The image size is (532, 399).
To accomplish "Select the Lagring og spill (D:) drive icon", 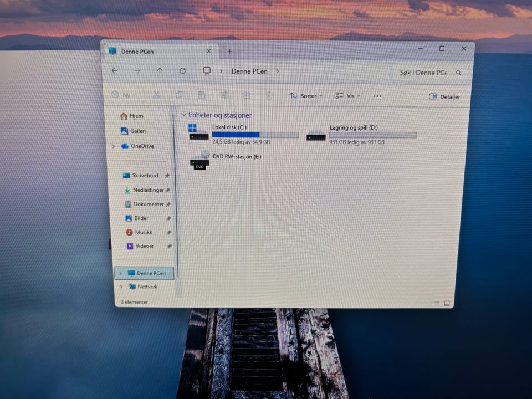I will (316, 136).
